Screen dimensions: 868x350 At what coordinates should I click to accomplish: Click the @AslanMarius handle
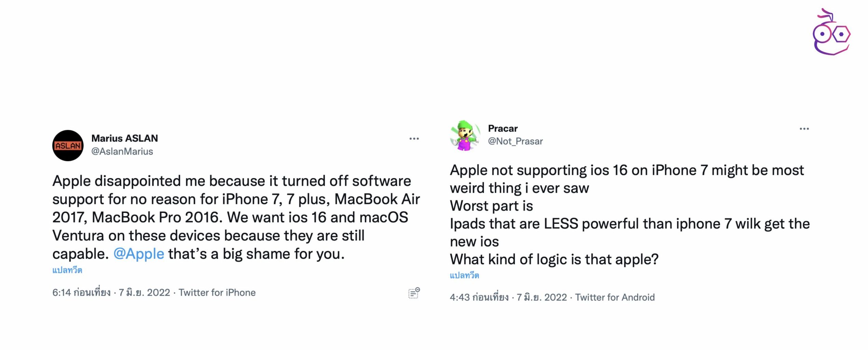tap(122, 151)
